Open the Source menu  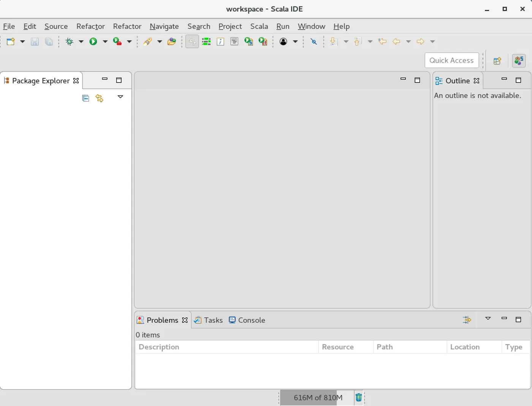(56, 26)
